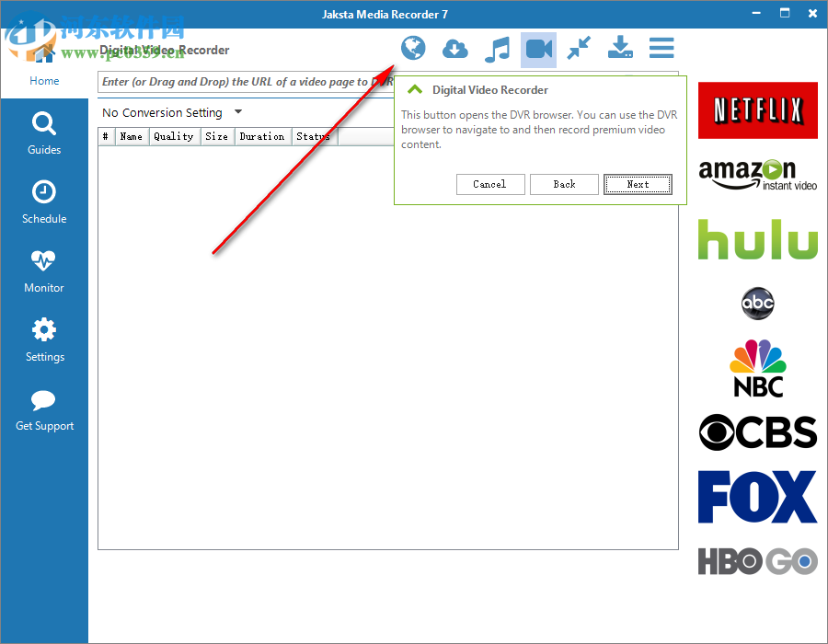Click Cancel in the Digital Video Recorder popup
This screenshot has width=828, height=644.
[490, 184]
